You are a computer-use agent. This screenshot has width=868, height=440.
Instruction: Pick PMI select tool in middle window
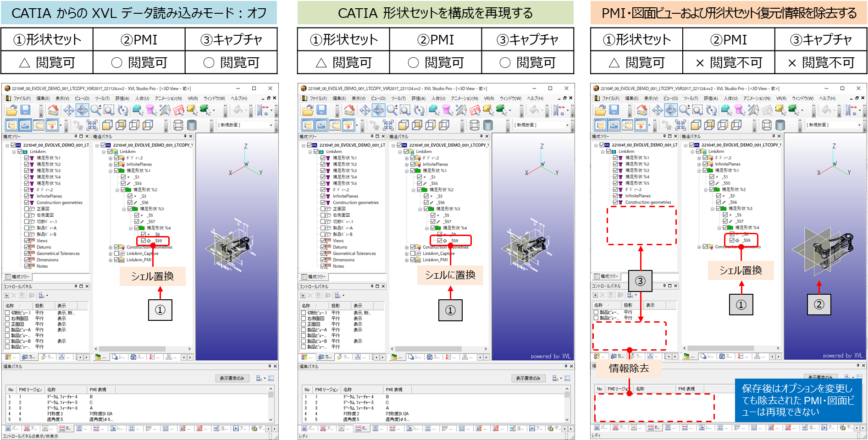(x=475, y=110)
